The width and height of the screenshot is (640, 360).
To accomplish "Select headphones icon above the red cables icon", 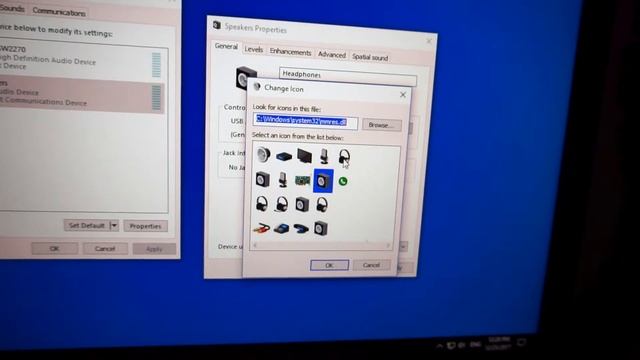I will click(x=262, y=203).
